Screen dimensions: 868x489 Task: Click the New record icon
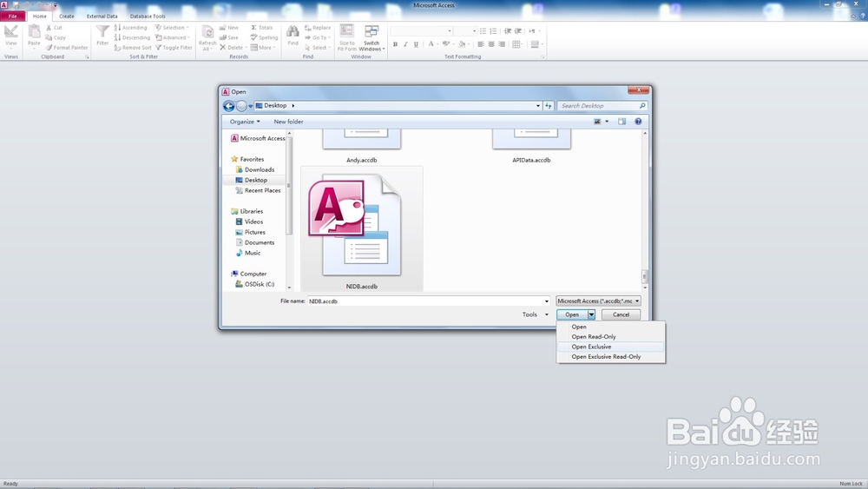click(x=222, y=28)
